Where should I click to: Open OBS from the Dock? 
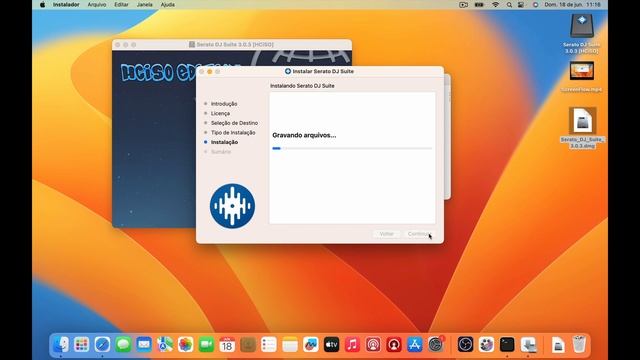465,344
